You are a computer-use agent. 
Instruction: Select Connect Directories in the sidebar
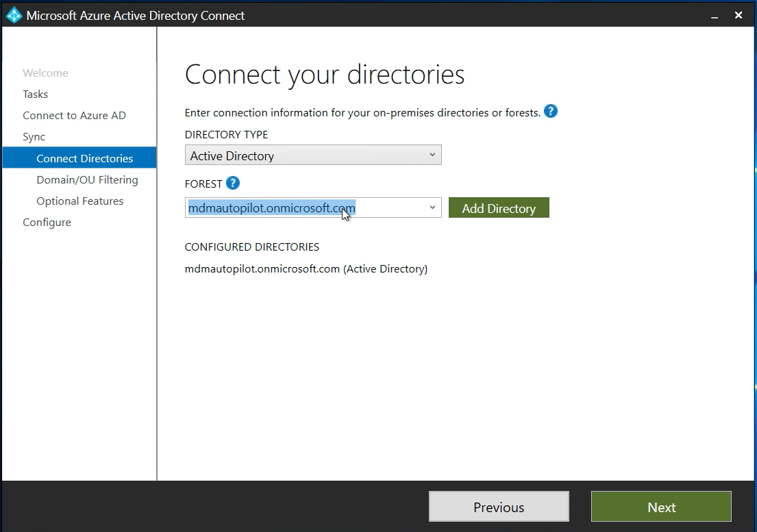[x=85, y=158]
